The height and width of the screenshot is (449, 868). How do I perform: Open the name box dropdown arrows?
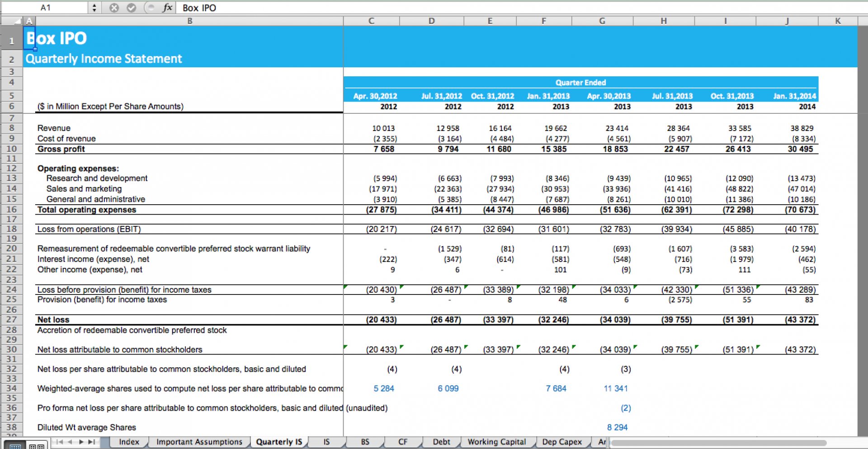94,8
